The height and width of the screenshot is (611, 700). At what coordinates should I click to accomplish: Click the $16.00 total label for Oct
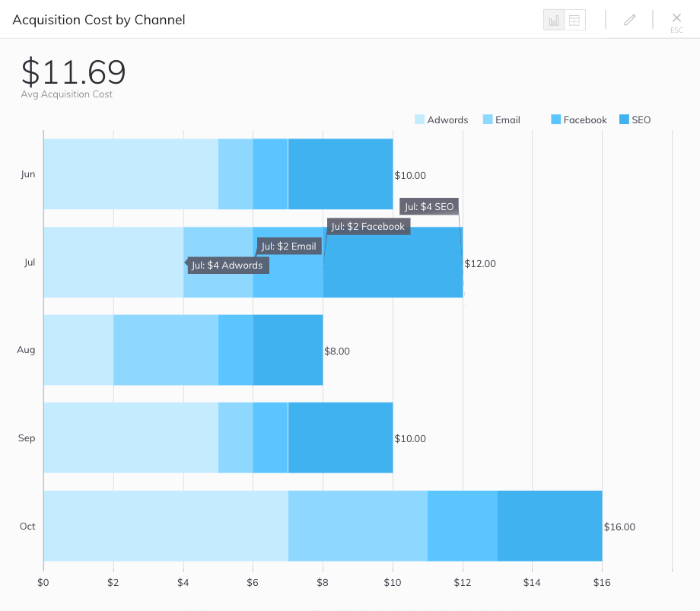(619, 527)
